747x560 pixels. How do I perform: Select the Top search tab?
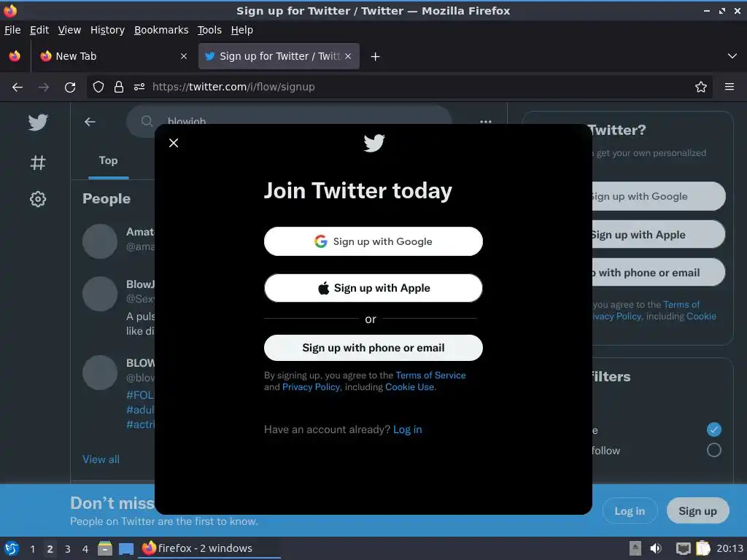pos(108,160)
